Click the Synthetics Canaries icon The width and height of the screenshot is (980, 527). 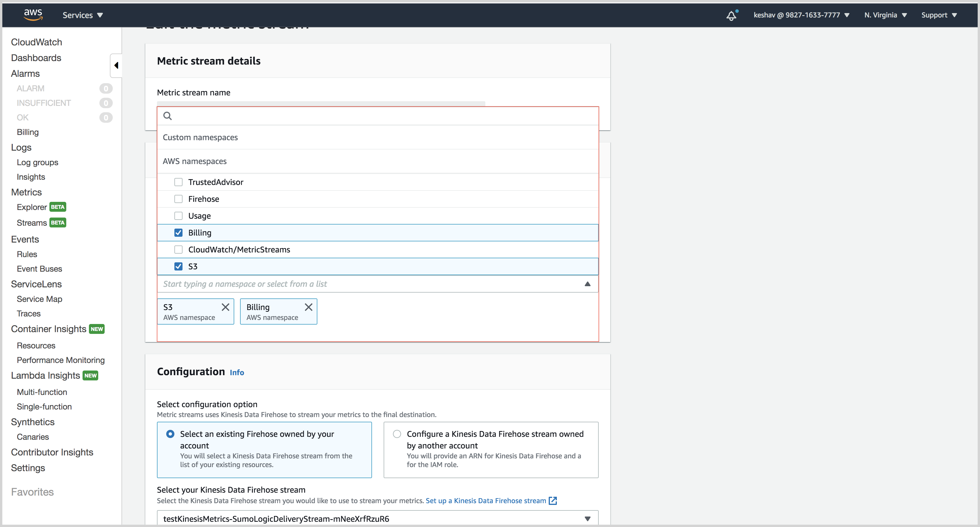click(34, 436)
